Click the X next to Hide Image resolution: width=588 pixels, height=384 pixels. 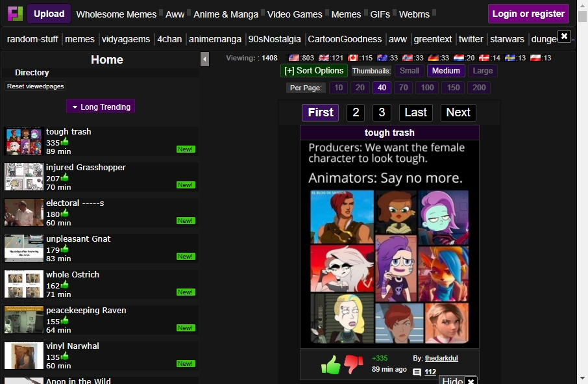pos(471,381)
